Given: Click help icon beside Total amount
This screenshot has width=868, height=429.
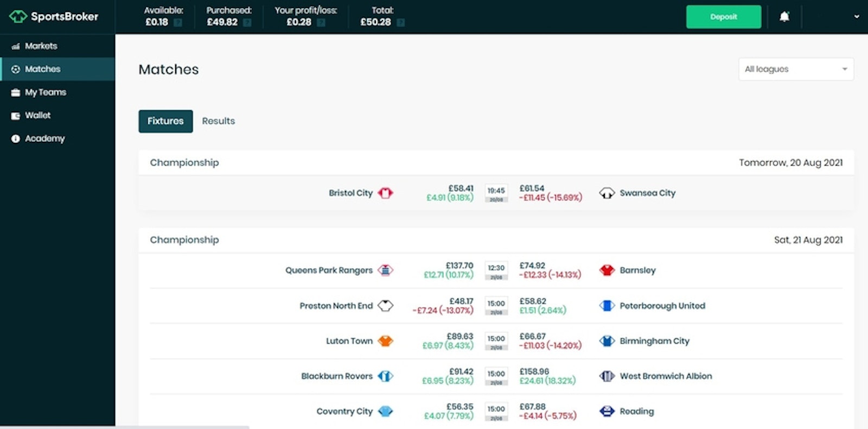Looking at the screenshot, I should pyautogui.click(x=400, y=22).
